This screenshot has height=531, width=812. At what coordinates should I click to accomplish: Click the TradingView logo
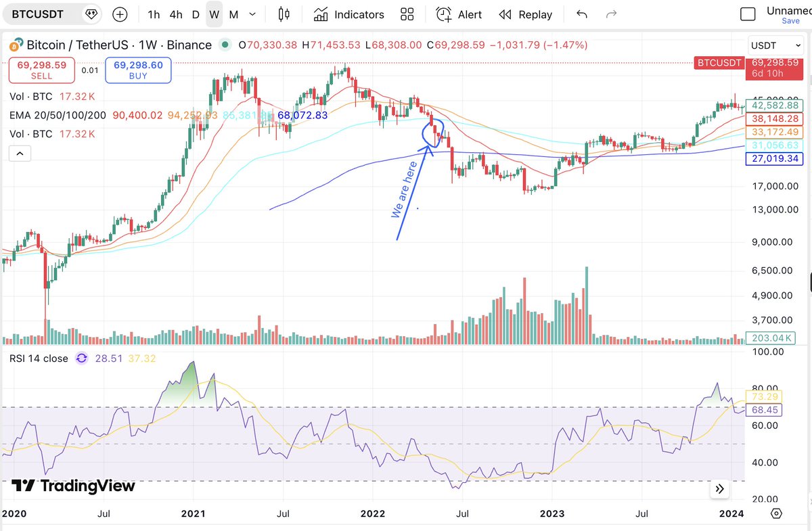[x=73, y=486]
